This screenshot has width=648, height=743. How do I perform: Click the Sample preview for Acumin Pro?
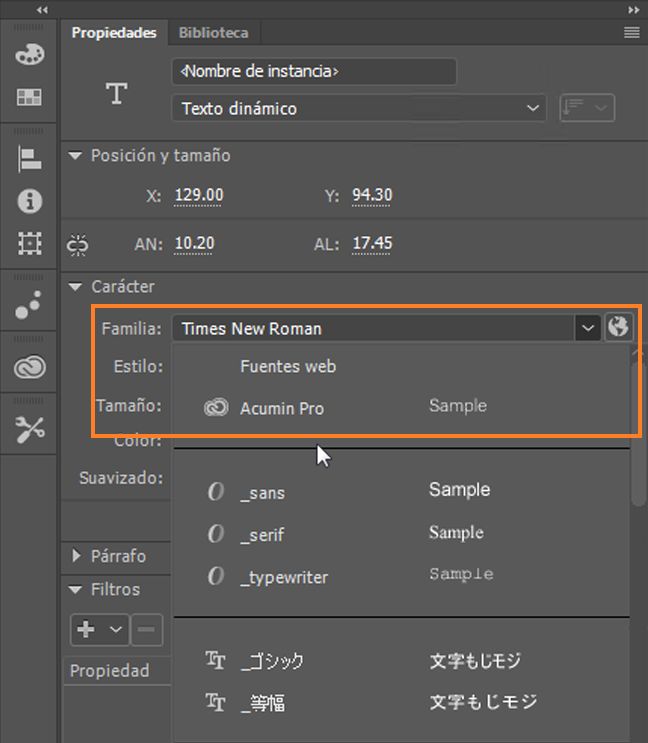pyautogui.click(x=458, y=406)
